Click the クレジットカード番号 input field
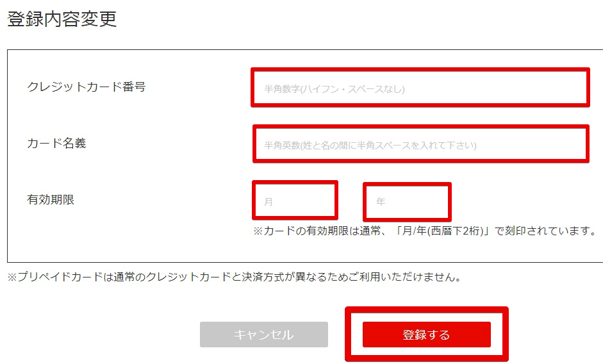 [x=420, y=87]
